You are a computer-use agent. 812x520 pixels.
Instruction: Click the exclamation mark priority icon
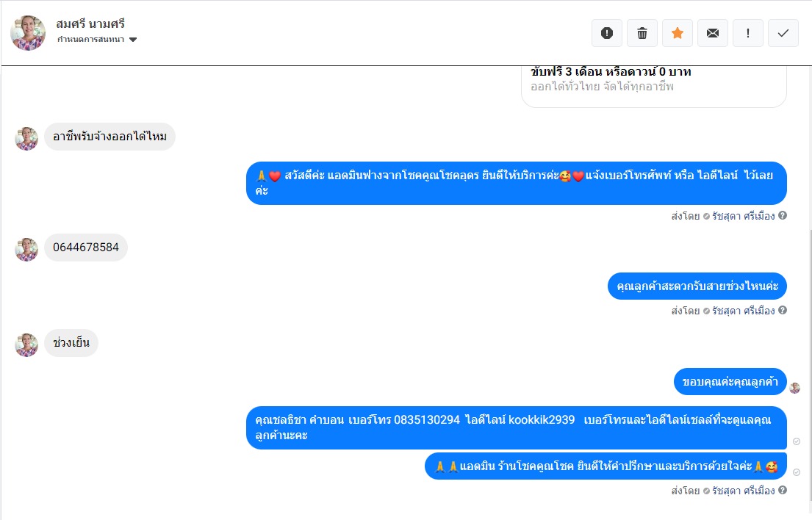(748, 33)
